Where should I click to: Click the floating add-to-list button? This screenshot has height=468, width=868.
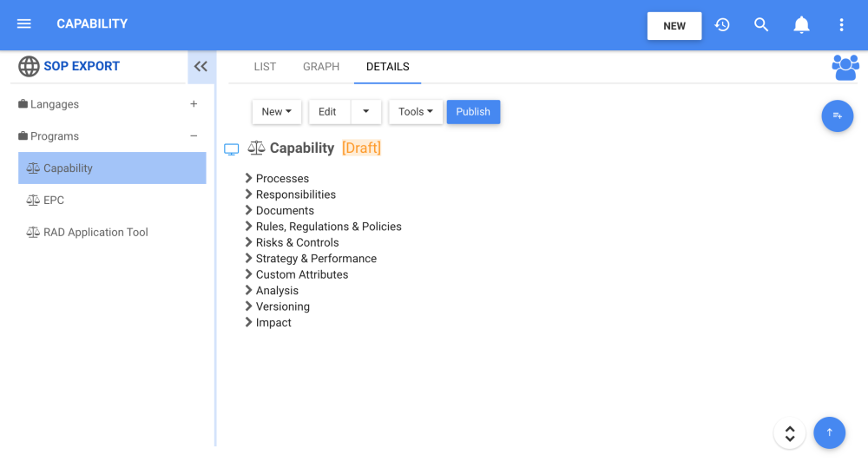click(837, 115)
